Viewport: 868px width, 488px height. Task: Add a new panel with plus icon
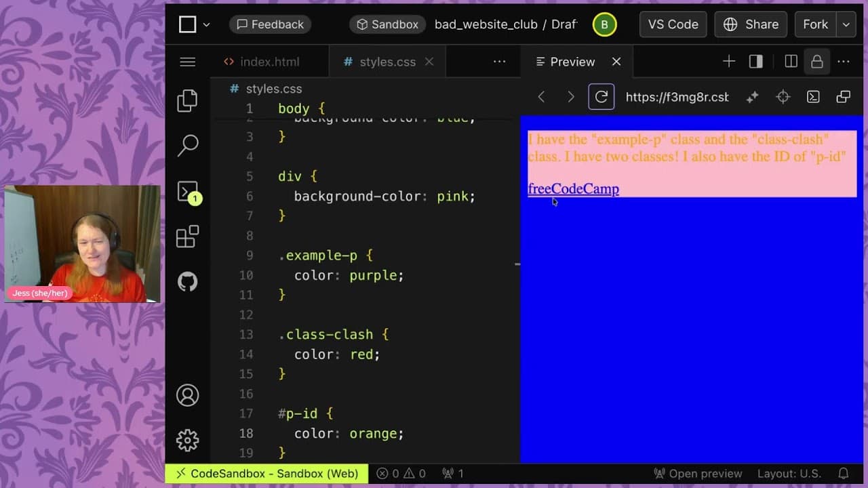(729, 62)
